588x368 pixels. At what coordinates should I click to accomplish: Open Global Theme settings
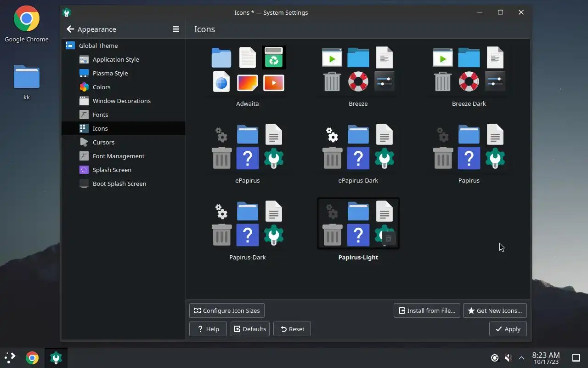124,46
